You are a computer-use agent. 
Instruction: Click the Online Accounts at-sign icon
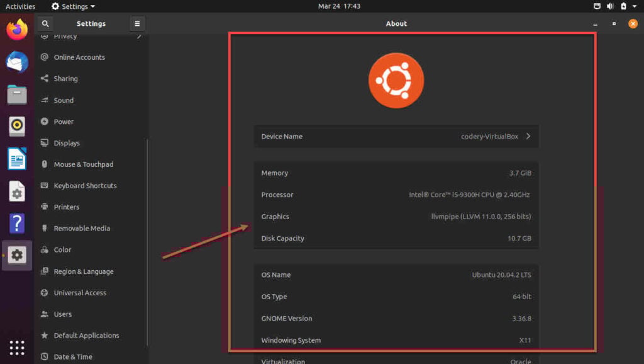(45, 57)
